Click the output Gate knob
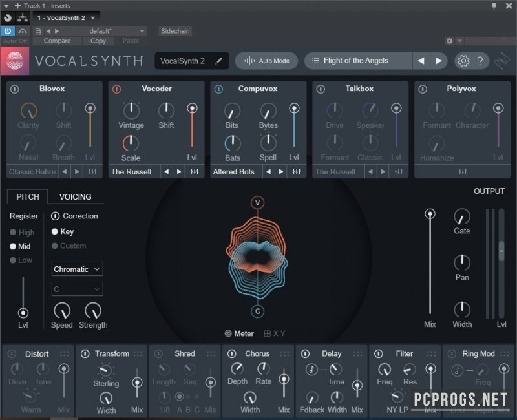Image resolution: width=517 pixels, height=420 pixels. click(x=462, y=216)
